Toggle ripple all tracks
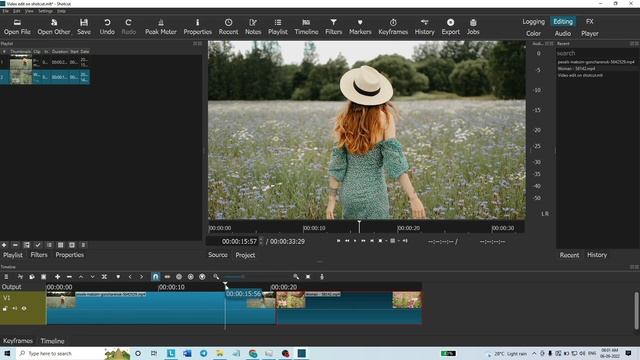640x360 pixels. pyautogui.click(x=191, y=277)
